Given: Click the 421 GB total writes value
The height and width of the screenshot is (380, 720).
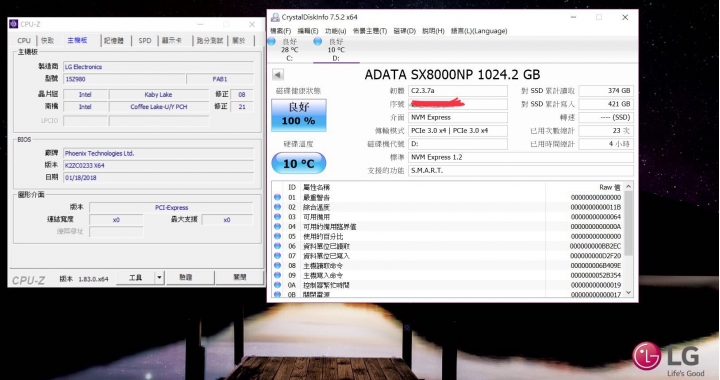Looking at the screenshot, I should coord(606,104).
